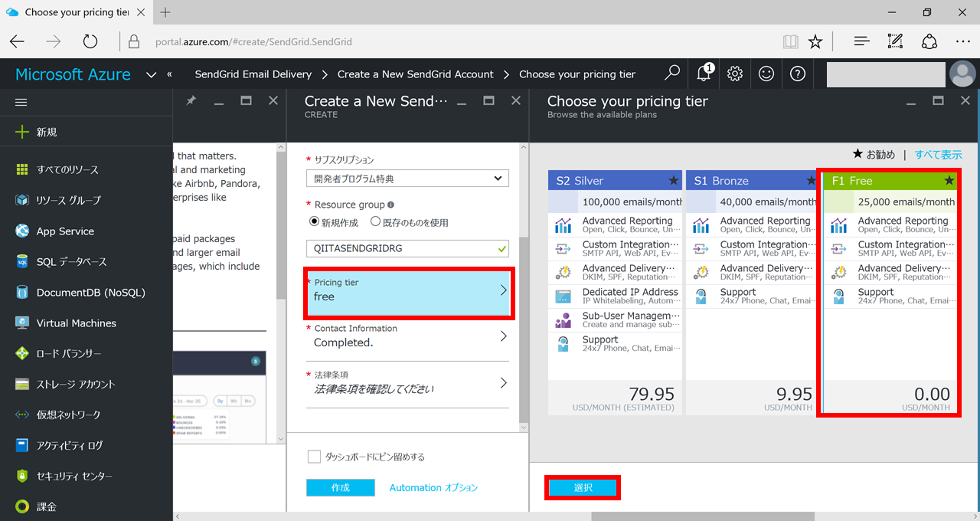Click the SendGrid Email Delivery breadcrumb
Viewport: 980px width, 521px height.
click(253, 74)
